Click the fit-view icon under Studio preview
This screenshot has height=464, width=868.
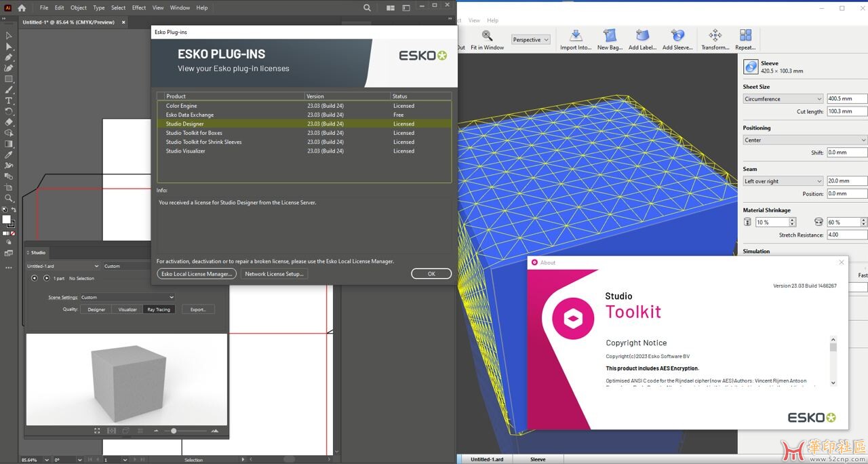pyautogui.click(x=97, y=431)
